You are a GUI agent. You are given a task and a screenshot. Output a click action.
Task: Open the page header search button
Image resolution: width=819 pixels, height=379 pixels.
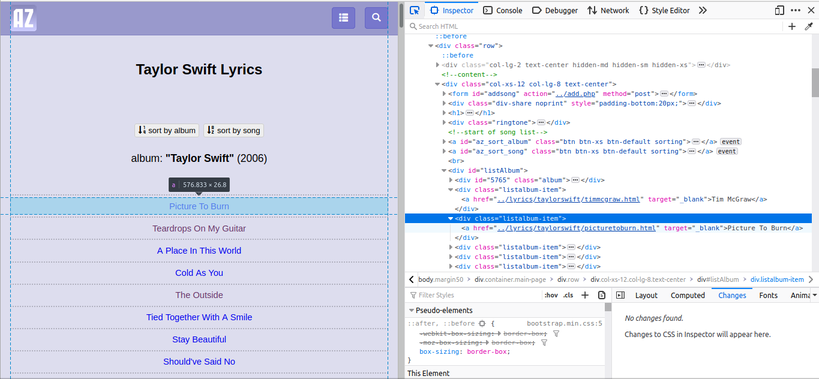point(376,18)
